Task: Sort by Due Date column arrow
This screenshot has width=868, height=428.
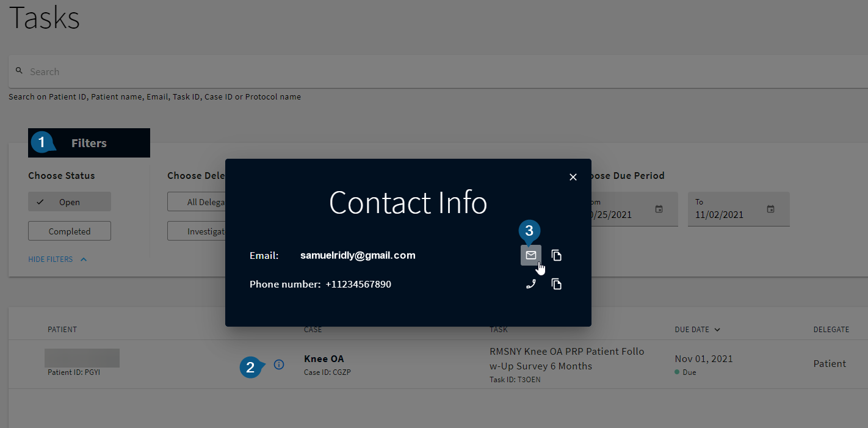Action: click(x=717, y=330)
